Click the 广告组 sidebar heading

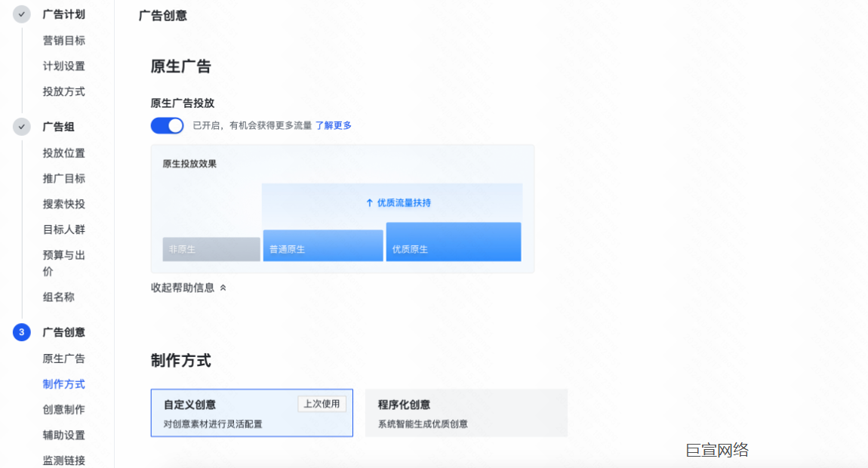59,127
